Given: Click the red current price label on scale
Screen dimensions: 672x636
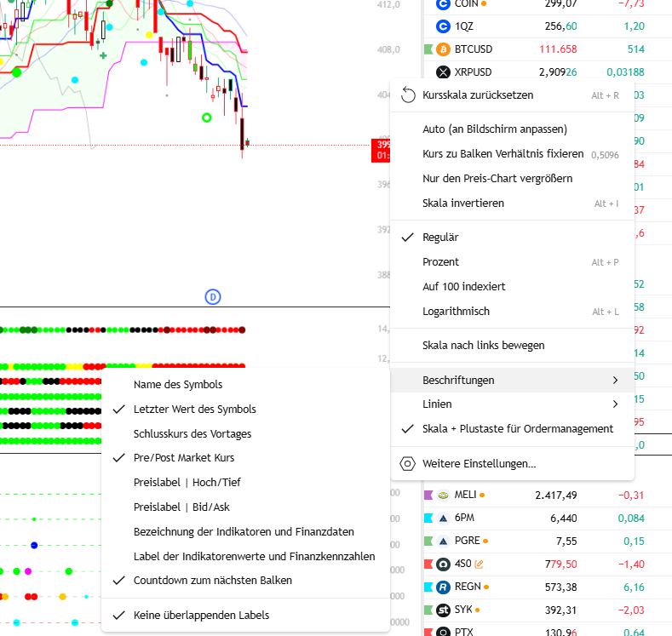Looking at the screenshot, I should point(381,150).
